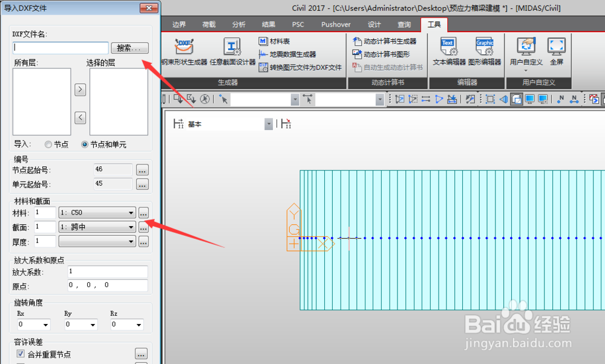
Task: Open the 设计 ribbon tab
Action: 374,25
